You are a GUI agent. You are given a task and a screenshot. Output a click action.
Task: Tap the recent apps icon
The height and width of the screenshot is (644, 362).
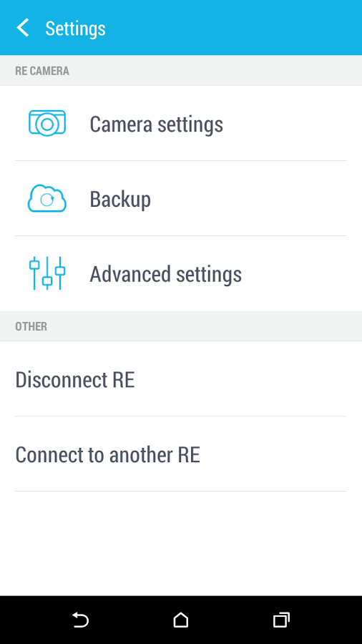pos(281,620)
